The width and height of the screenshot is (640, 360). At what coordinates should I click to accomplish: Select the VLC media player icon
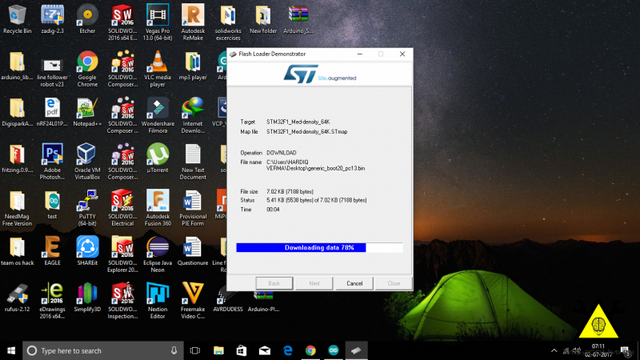pos(158,69)
